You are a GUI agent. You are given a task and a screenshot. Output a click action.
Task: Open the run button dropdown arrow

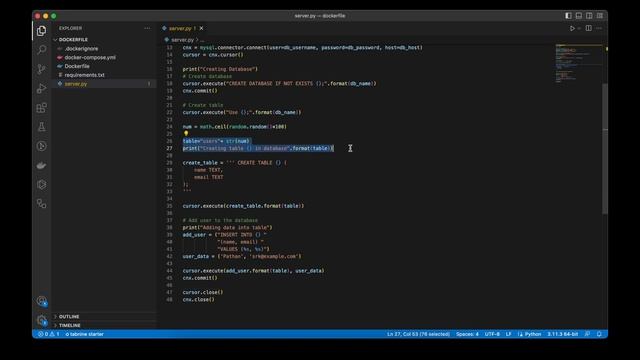click(579, 29)
